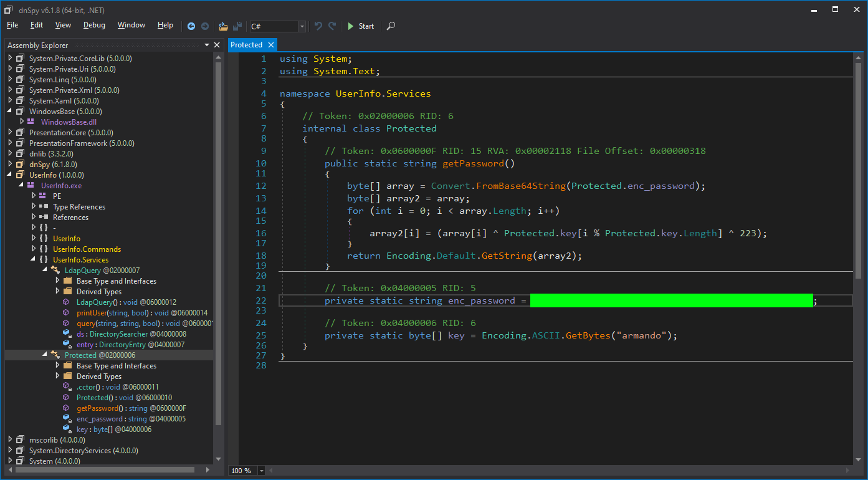
Task: Select the References node
Action: point(70,217)
